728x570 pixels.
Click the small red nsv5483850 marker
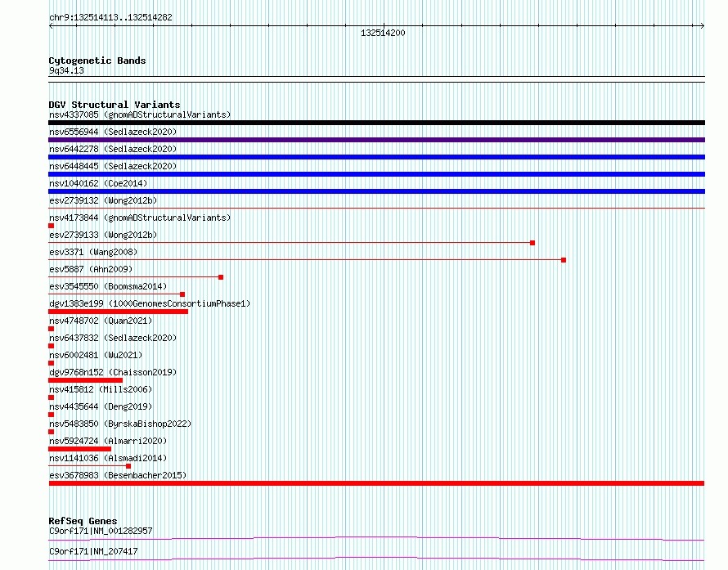[51, 432]
